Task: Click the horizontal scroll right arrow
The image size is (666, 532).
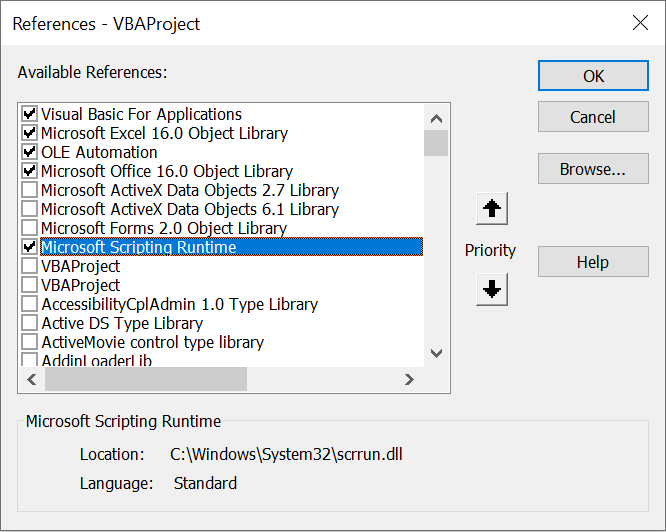Action: click(x=409, y=379)
